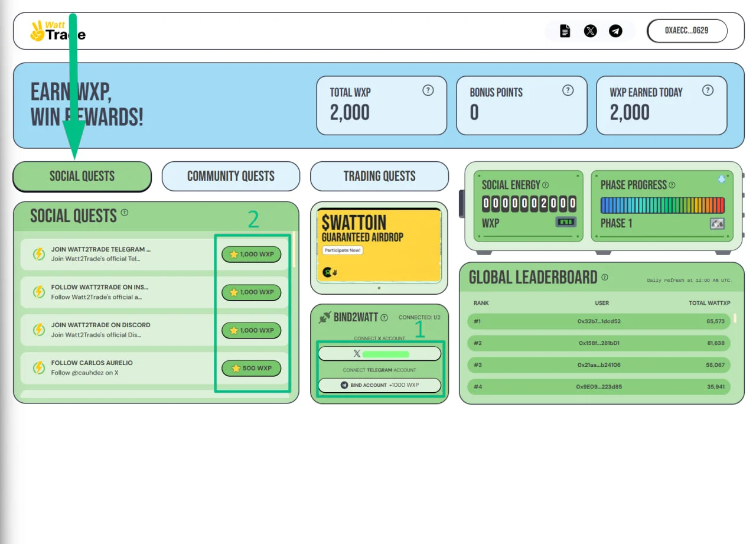This screenshot has width=756, height=544.
Task: Select leaderboard row #3 0x21aa...b24106
Action: [599, 365]
